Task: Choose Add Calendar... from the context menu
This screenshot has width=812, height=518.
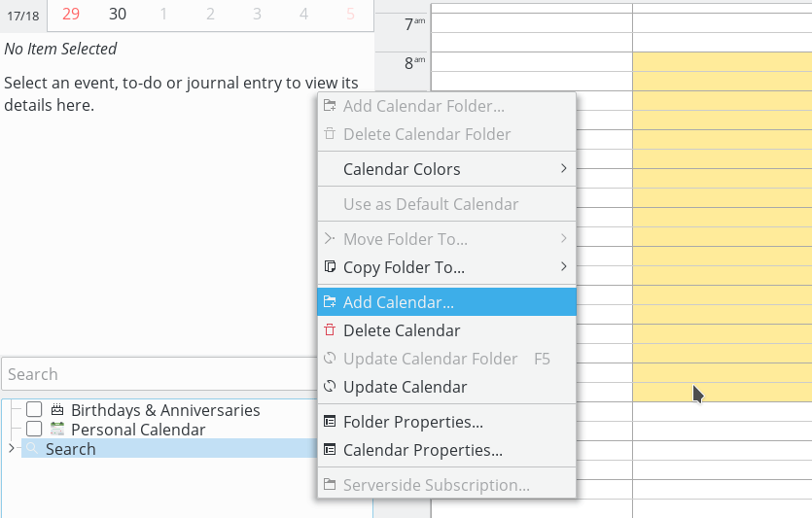Action: pos(399,302)
